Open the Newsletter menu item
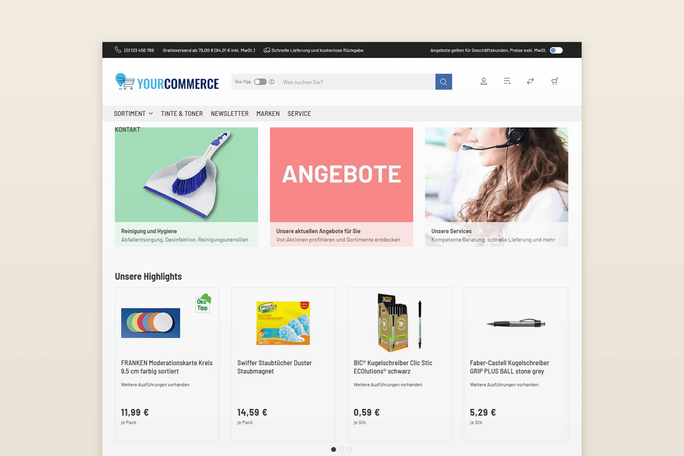The image size is (684, 456). pos(229,113)
